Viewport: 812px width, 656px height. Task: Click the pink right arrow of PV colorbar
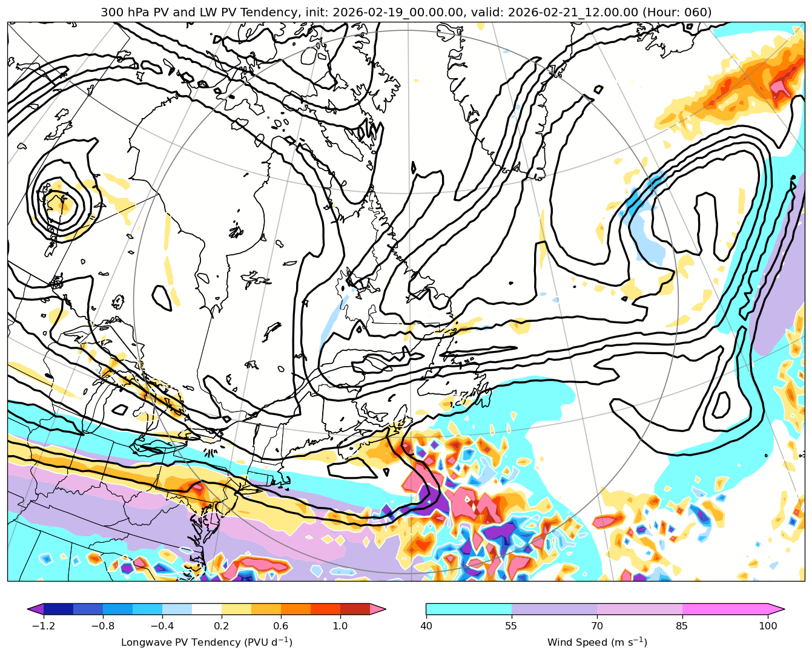pos(378,609)
